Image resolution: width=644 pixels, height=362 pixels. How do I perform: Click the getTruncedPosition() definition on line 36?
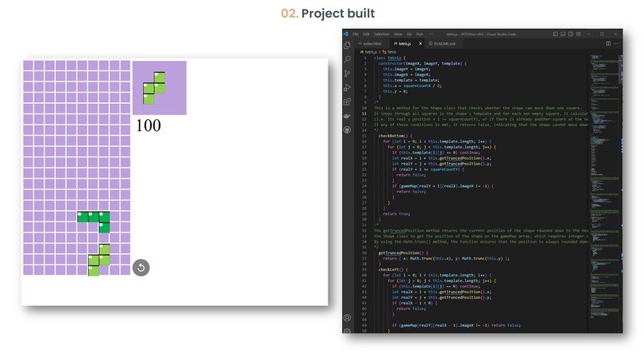coord(403,253)
